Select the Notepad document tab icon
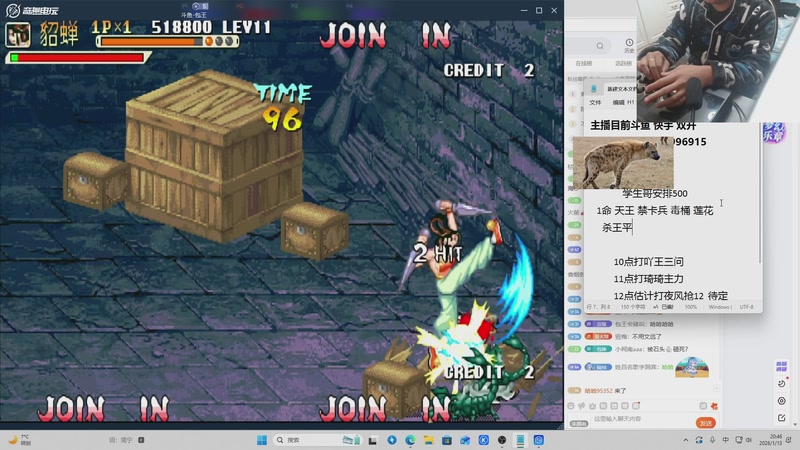This screenshot has width=800, height=450. (x=594, y=89)
